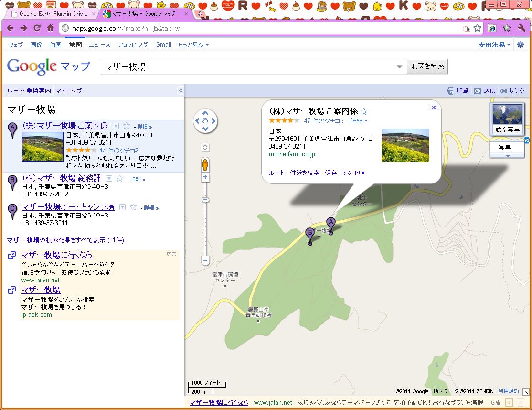Click the browser reload button
This screenshot has height=410, width=532.
37,28
